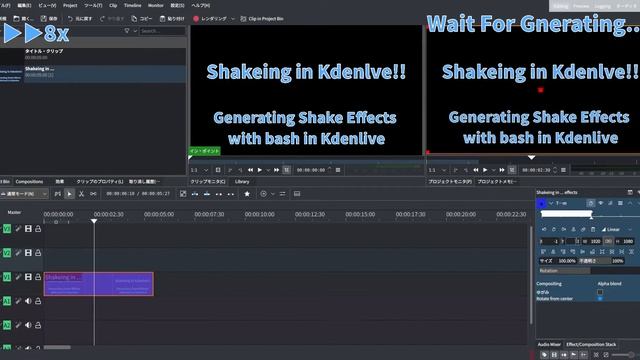Open the Timeline menu
Screen dimensions: 640x360
point(132,5)
